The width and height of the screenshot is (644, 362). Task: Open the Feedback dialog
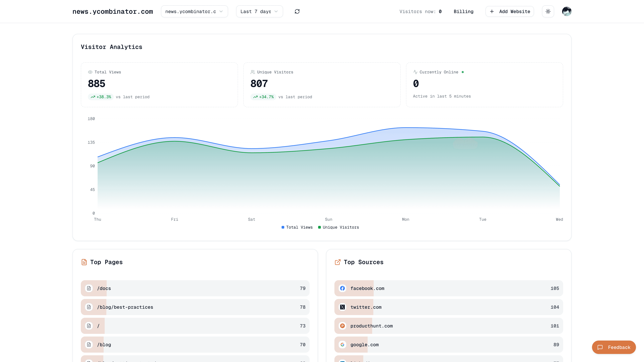[614, 347]
